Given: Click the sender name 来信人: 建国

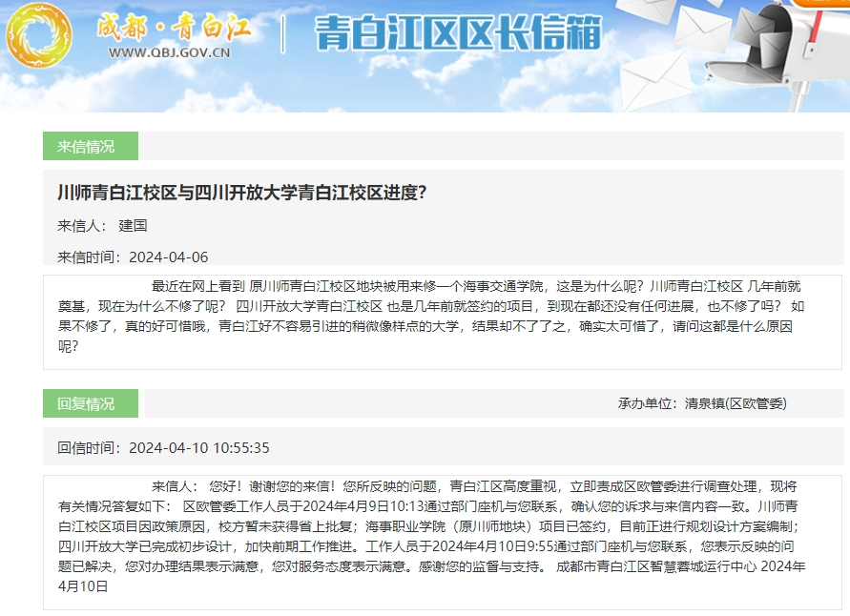Looking at the screenshot, I should pos(102,225).
